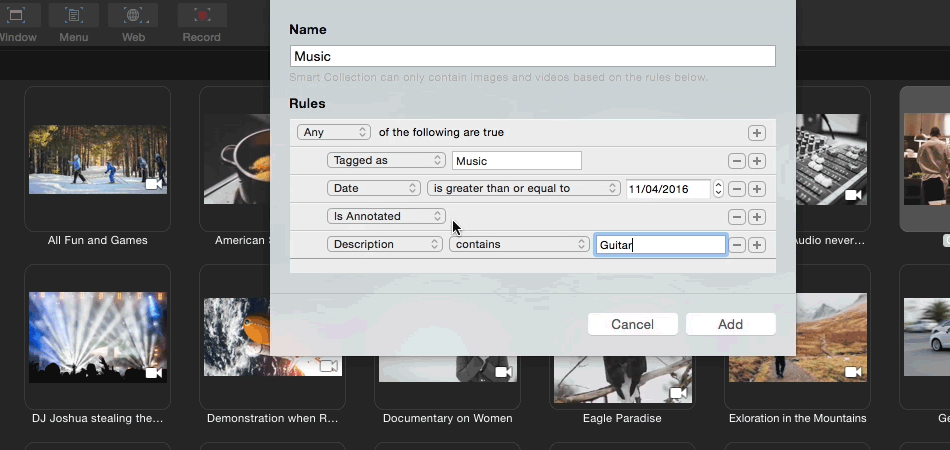Screen dimensions: 950x450
Task: Select the Demonstration when R... thumbnail
Action: [273, 337]
